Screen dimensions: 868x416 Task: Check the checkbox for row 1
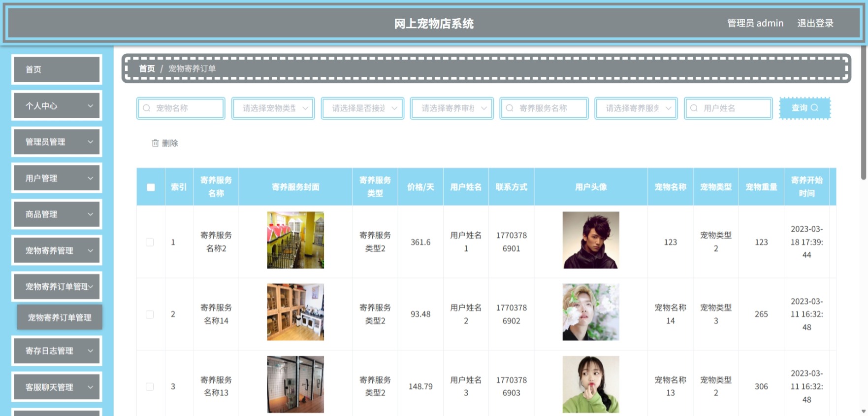150,242
